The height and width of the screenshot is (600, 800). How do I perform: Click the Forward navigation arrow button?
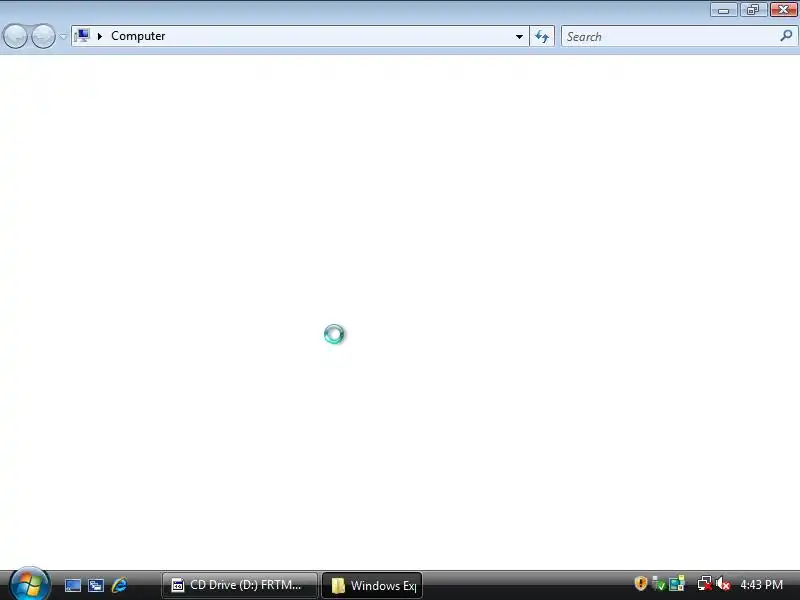(43, 36)
